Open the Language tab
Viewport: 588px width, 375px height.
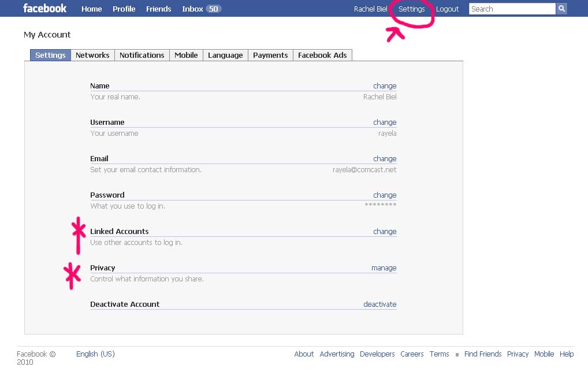(225, 55)
